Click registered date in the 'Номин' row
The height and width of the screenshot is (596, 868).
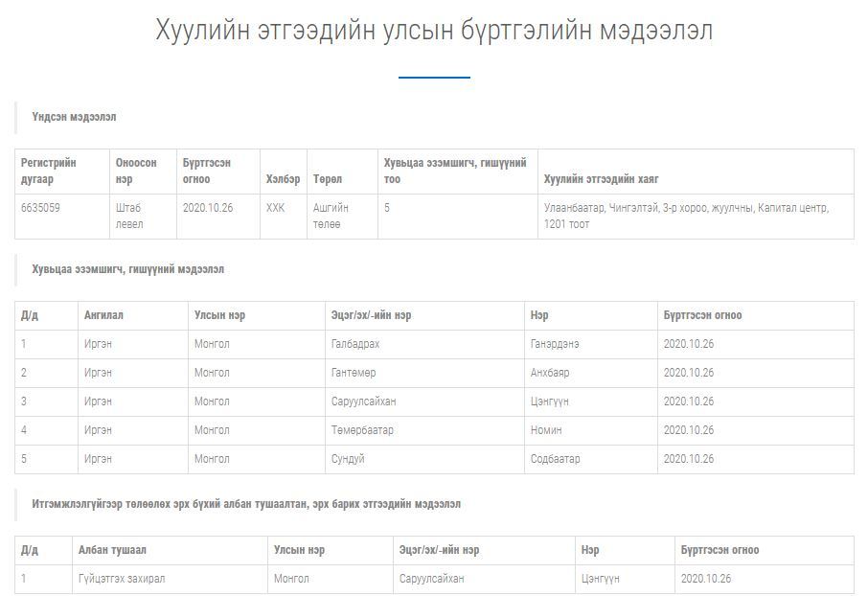(x=689, y=430)
